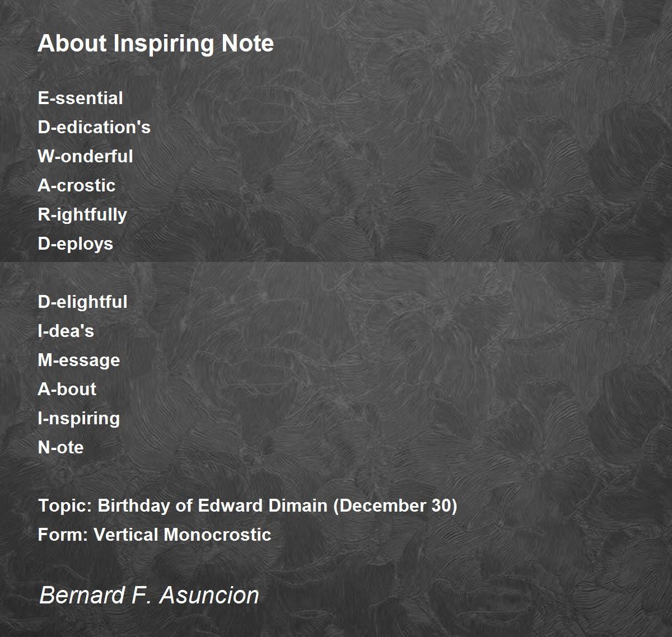Click the line D-eploys
The width and height of the screenshot is (672, 637).
[76, 244]
